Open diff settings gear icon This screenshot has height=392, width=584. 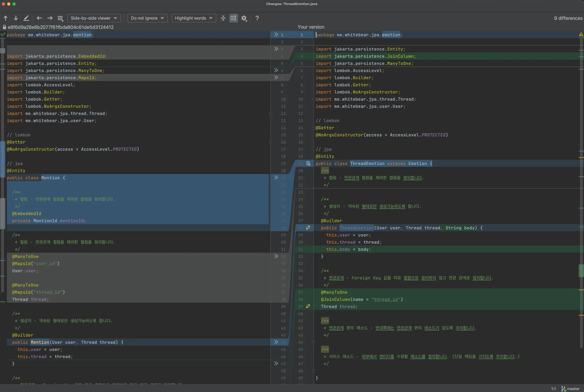coord(244,18)
